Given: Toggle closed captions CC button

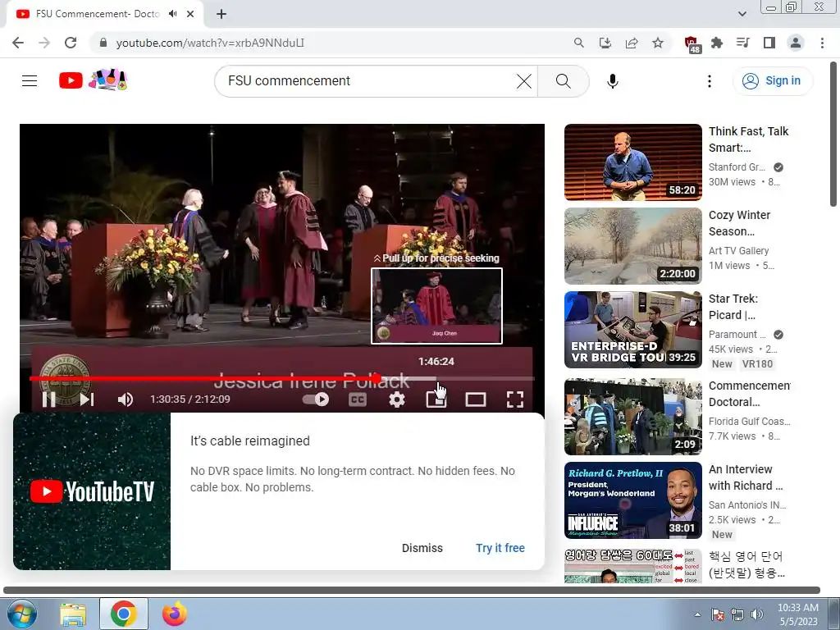Looking at the screenshot, I should click(358, 399).
